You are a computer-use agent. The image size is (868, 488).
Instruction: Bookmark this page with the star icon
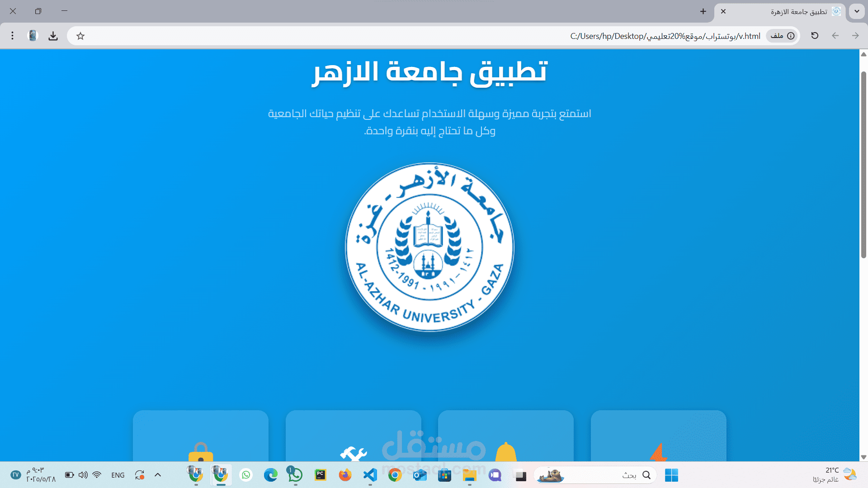(80, 36)
